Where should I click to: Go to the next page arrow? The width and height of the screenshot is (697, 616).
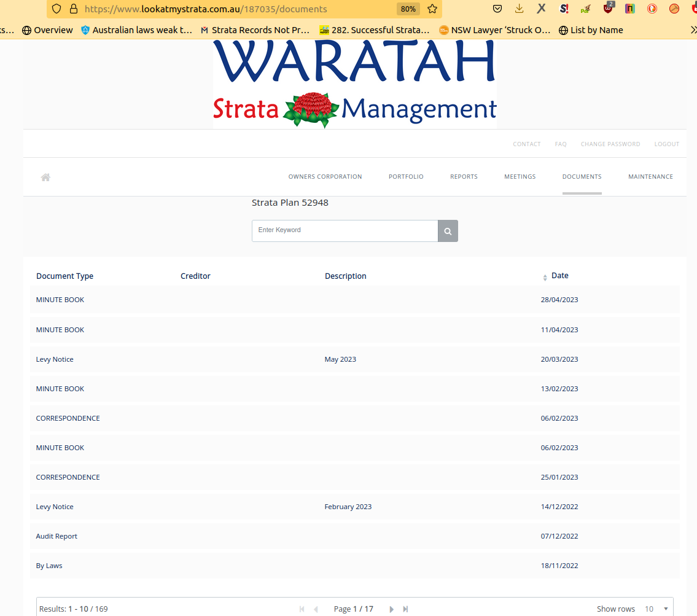(x=391, y=609)
